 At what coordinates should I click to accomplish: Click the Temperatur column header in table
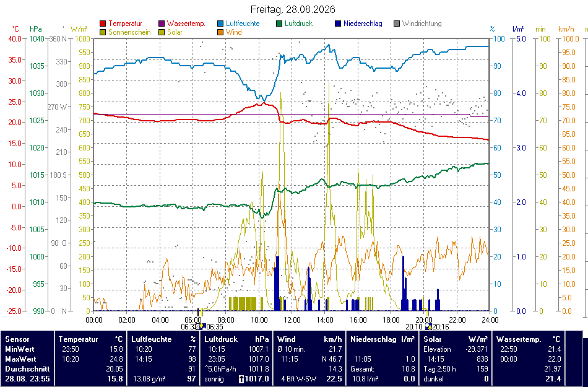[x=79, y=339]
